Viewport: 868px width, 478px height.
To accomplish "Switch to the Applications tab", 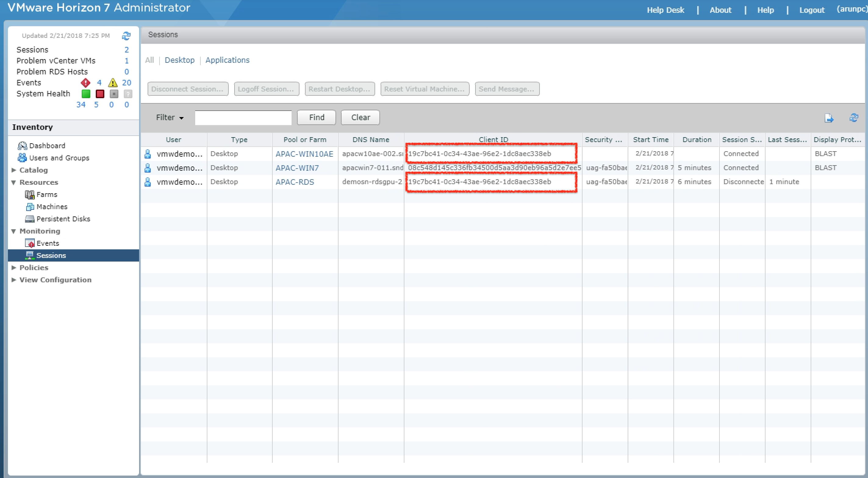I will click(x=227, y=60).
